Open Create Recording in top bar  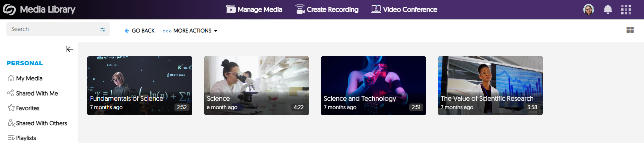pyautogui.click(x=327, y=9)
